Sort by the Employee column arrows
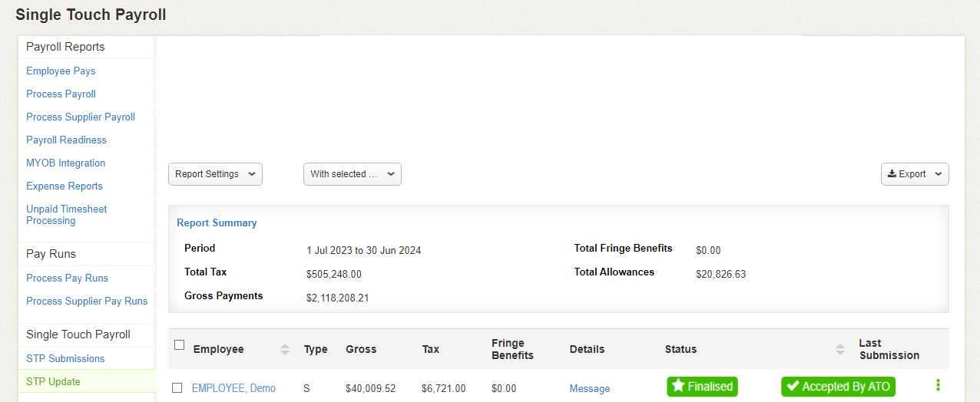 click(285, 349)
